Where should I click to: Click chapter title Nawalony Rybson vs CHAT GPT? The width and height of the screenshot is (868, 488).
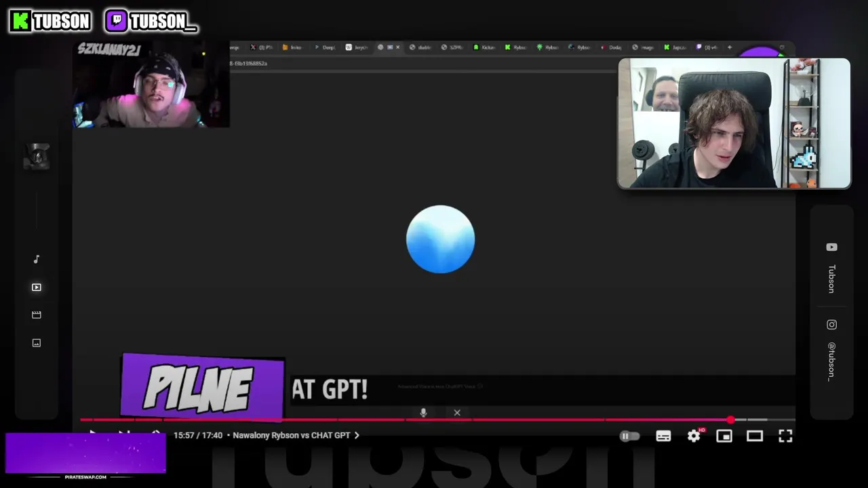click(292, 435)
